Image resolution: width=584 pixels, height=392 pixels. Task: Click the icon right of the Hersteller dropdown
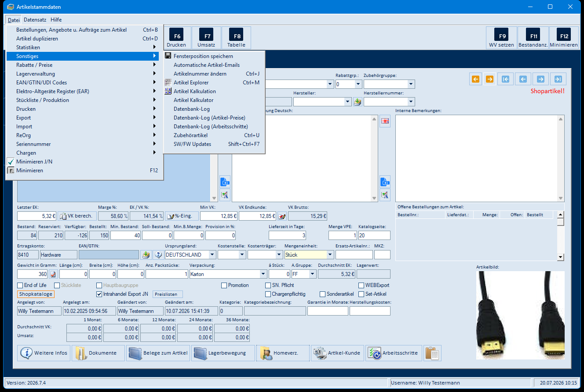click(358, 102)
